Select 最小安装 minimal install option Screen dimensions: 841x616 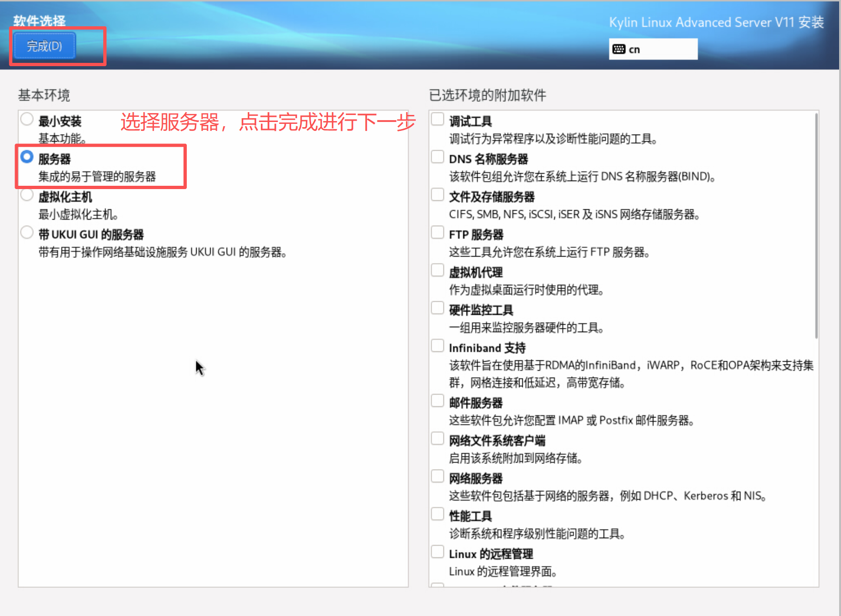click(27, 120)
